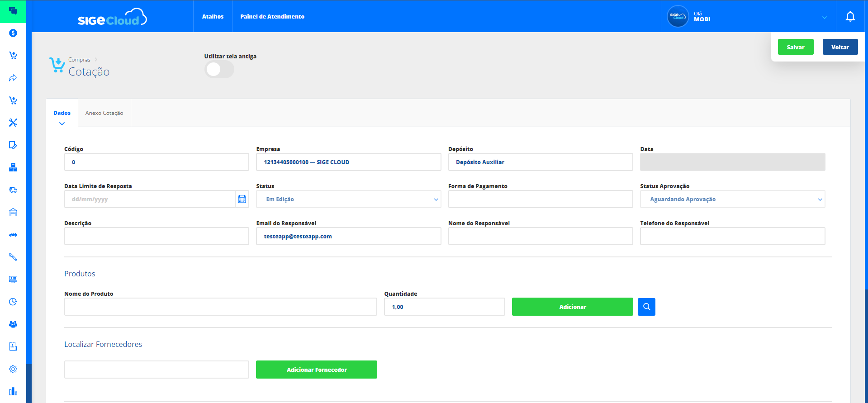The image size is (868, 403).
Task: Click the Quantidade input field
Action: (x=444, y=307)
